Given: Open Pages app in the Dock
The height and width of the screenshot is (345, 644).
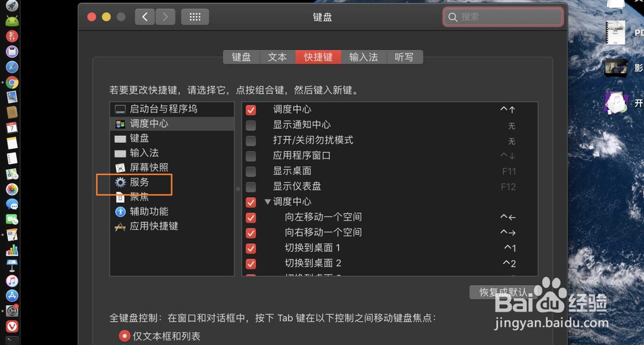Looking at the screenshot, I should pyautogui.click(x=12, y=235).
